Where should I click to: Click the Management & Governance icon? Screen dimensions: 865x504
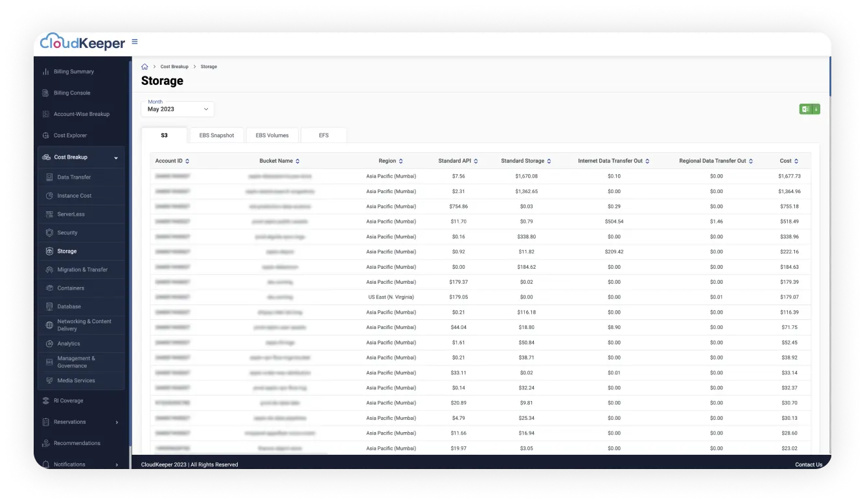pos(50,362)
